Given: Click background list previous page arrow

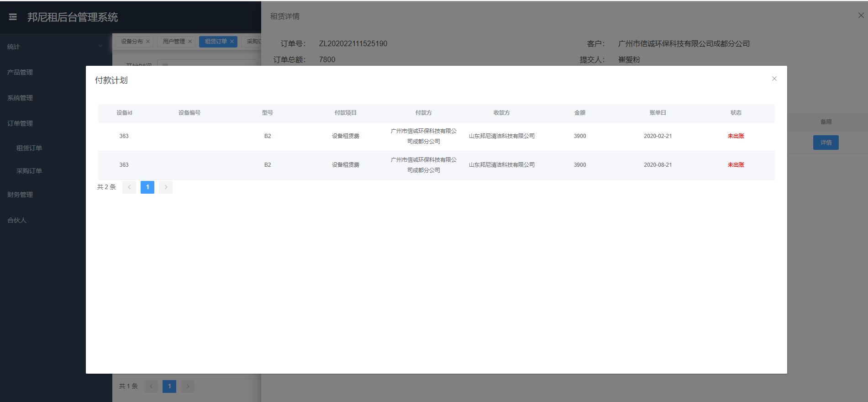Looking at the screenshot, I should tap(151, 386).
